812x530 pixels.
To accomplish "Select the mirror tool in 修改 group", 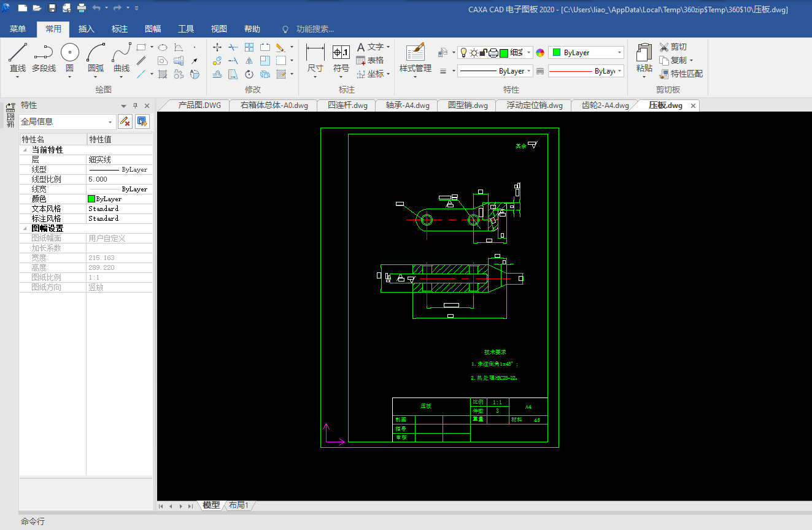I will pyautogui.click(x=249, y=60).
